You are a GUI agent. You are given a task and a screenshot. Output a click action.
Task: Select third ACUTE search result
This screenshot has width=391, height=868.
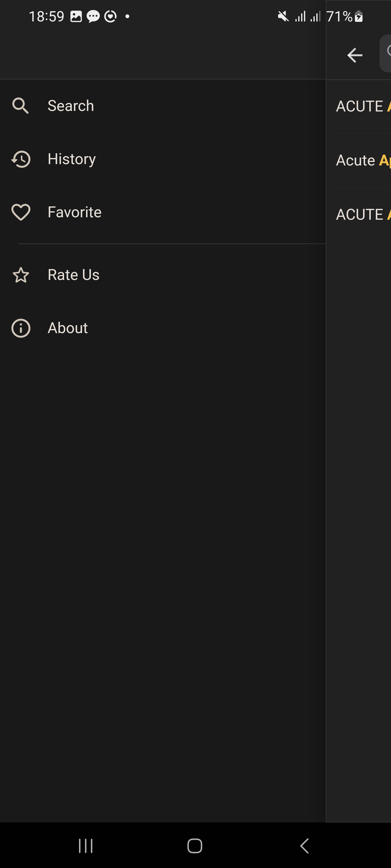(363, 214)
